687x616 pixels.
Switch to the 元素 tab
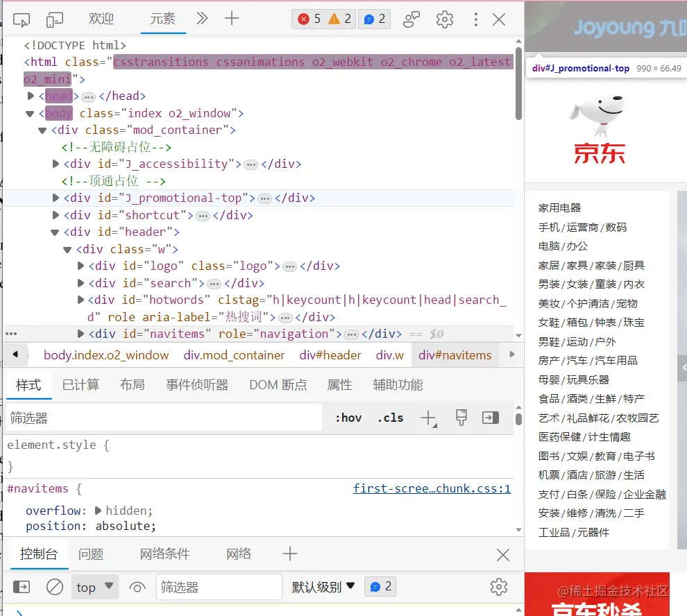[x=162, y=19]
